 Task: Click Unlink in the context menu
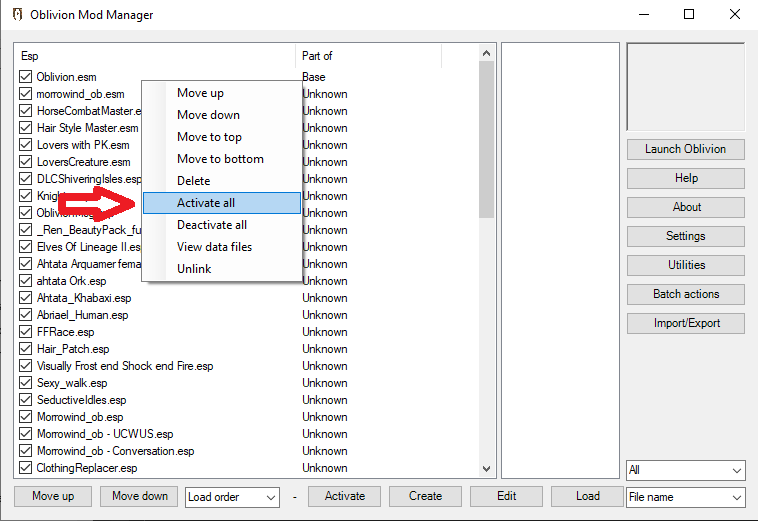194,269
